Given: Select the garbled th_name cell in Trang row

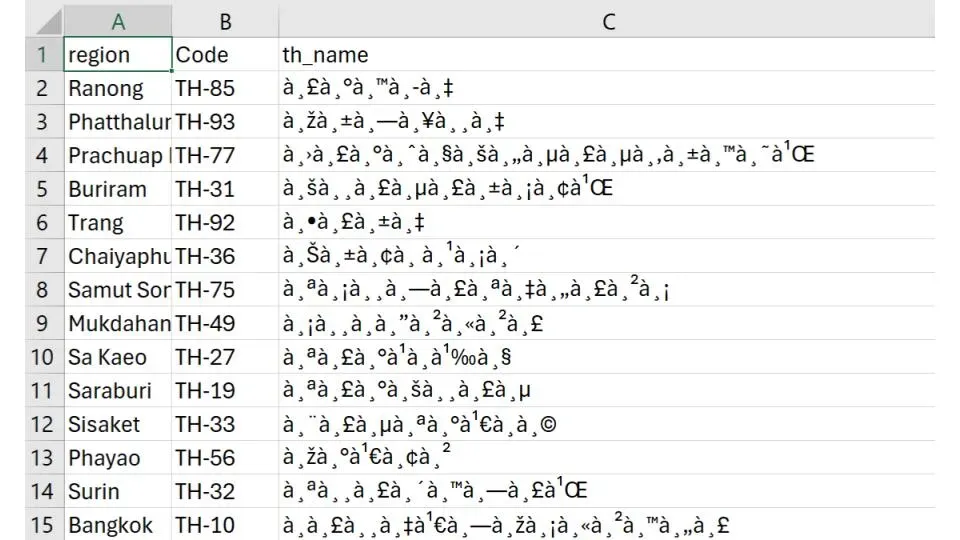Looking at the screenshot, I should click(x=607, y=223).
